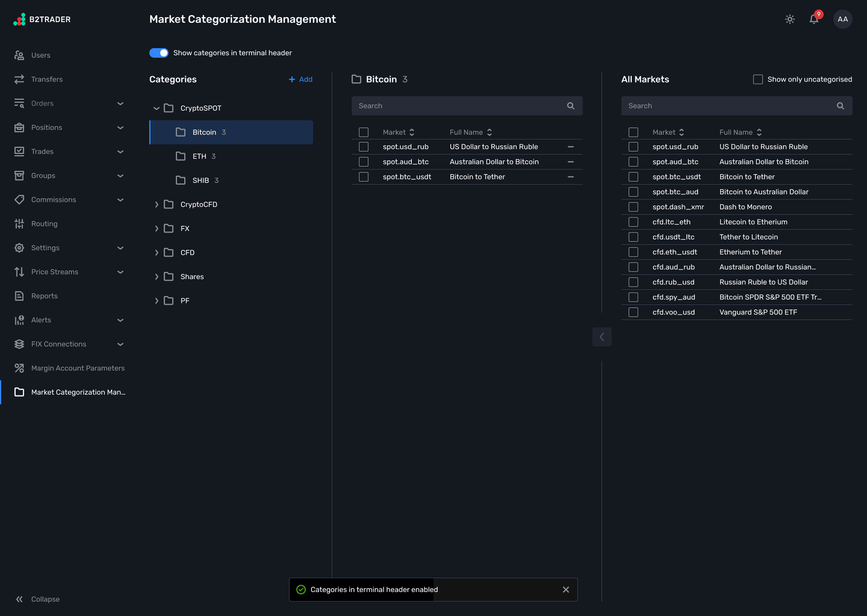Open the notifications bell

(814, 19)
